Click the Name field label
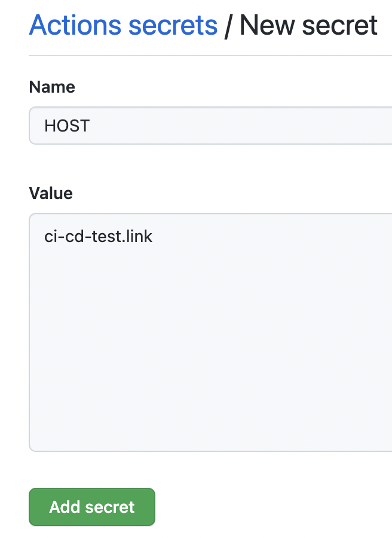This screenshot has width=392, height=538. 52,87
